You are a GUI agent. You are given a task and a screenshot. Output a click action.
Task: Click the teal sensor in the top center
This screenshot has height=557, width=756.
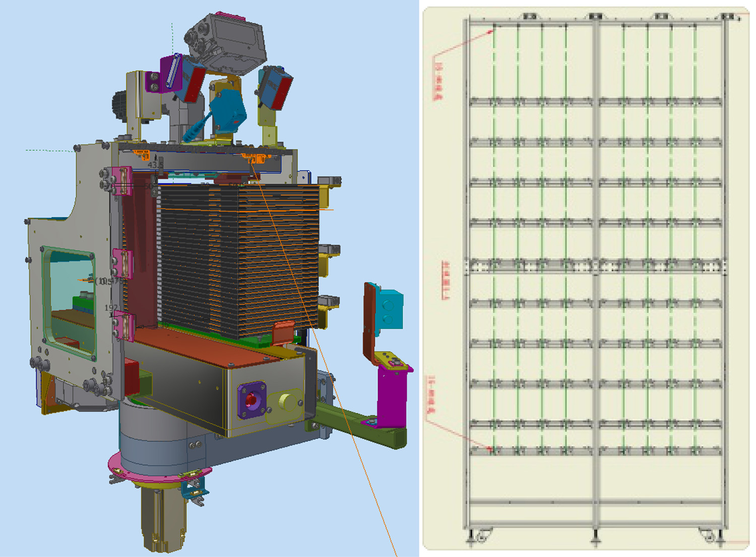click(x=228, y=111)
